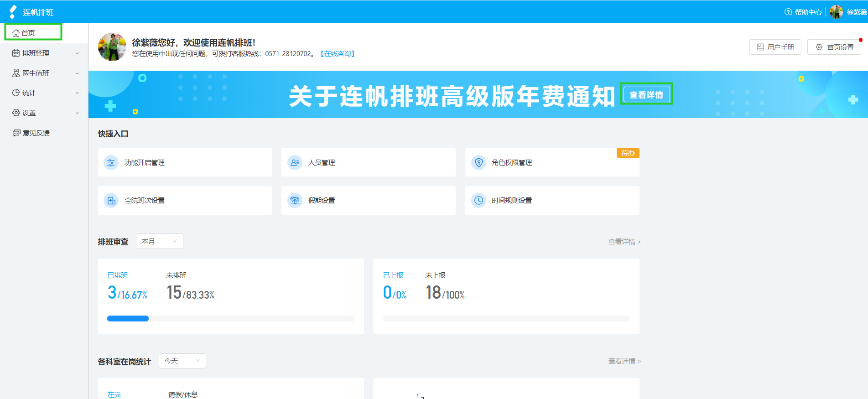The width and height of the screenshot is (868, 399).
Task: Click the shield icon for 角色权限管理
Action: click(x=478, y=162)
